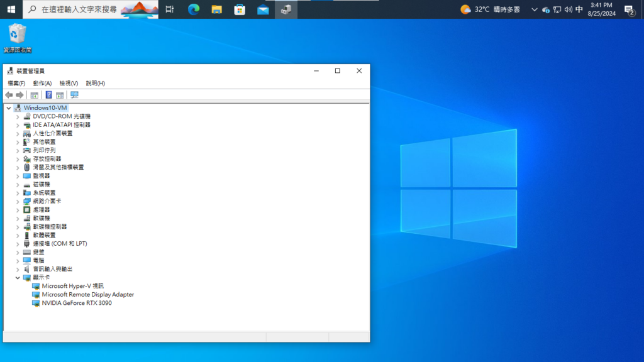Expand the 音訊輸入與輸出 audio arrow
Screen dimensions: 644x362
(x=18, y=269)
